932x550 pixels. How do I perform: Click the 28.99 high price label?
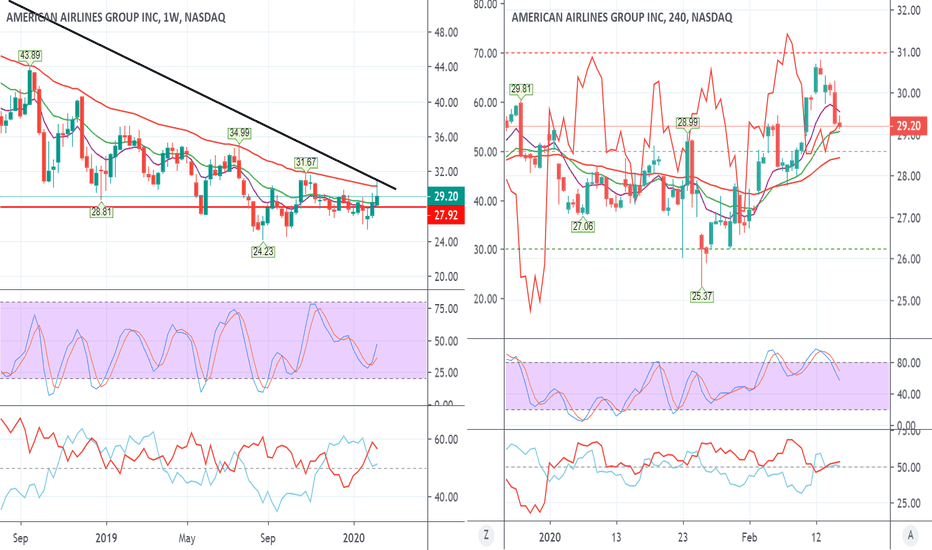(x=688, y=122)
